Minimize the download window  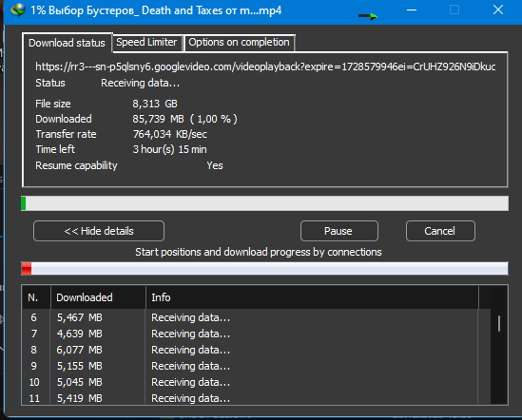click(x=412, y=10)
